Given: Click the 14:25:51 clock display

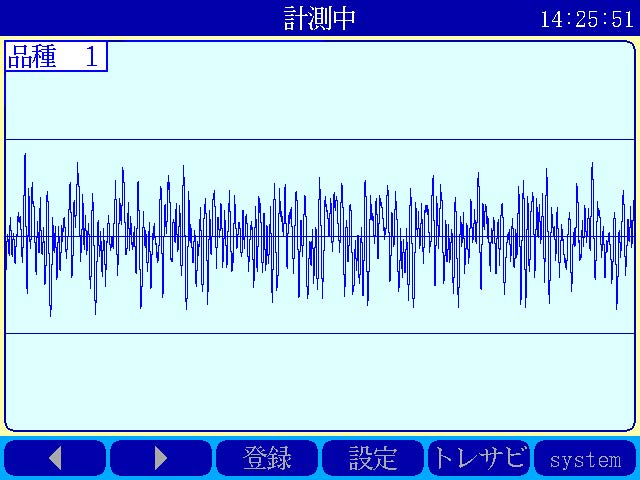Looking at the screenshot, I should click(587, 19).
